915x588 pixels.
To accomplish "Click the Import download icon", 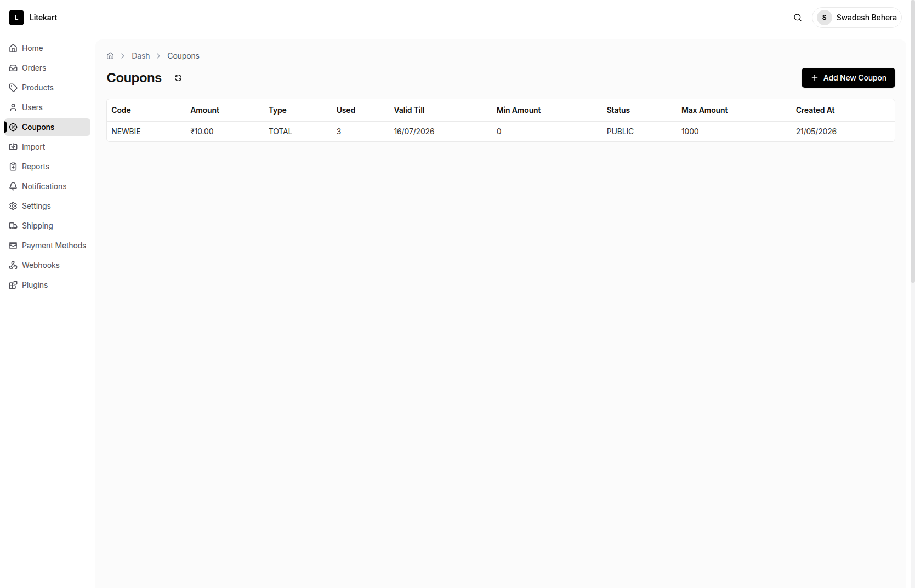I will tap(13, 147).
